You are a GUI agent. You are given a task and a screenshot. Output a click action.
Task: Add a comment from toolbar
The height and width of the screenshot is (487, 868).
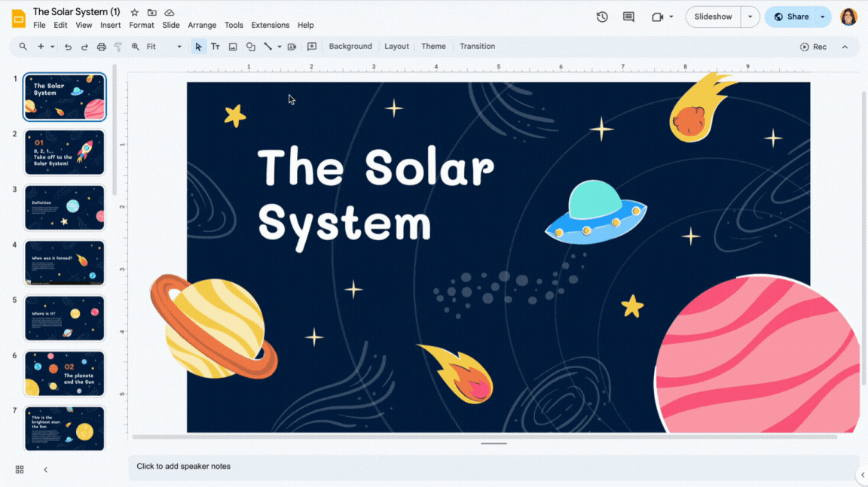point(312,47)
